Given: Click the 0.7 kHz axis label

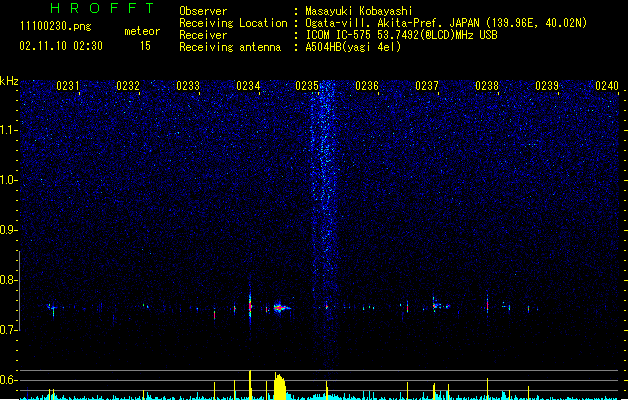Looking at the screenshot, I should [x=8, y=330].
